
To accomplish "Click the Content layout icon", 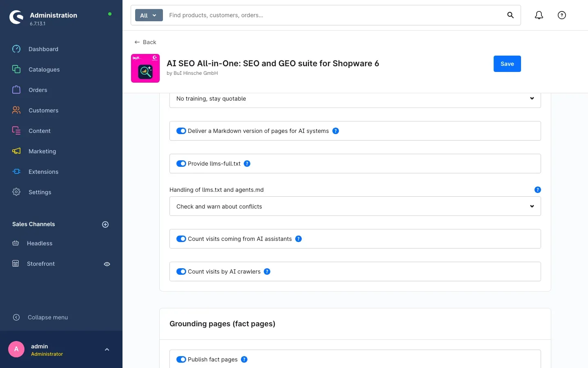I will coord(16,131).
